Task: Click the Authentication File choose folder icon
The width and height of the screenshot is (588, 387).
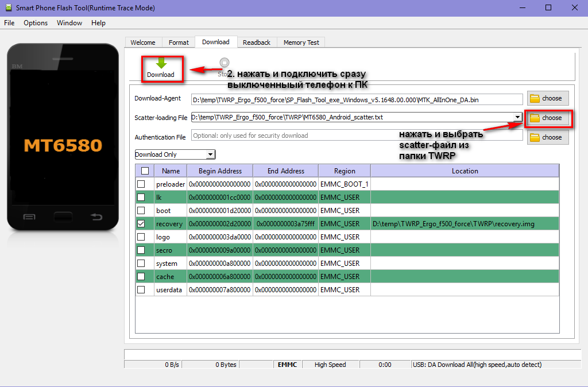Action: 535,137
